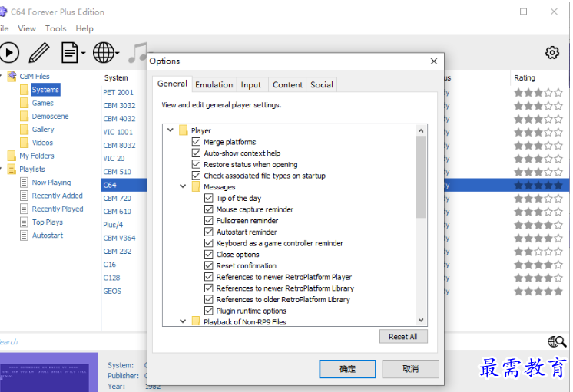573x392 pixels.
Task: Close the Options dialog
Action: [434, 61]
